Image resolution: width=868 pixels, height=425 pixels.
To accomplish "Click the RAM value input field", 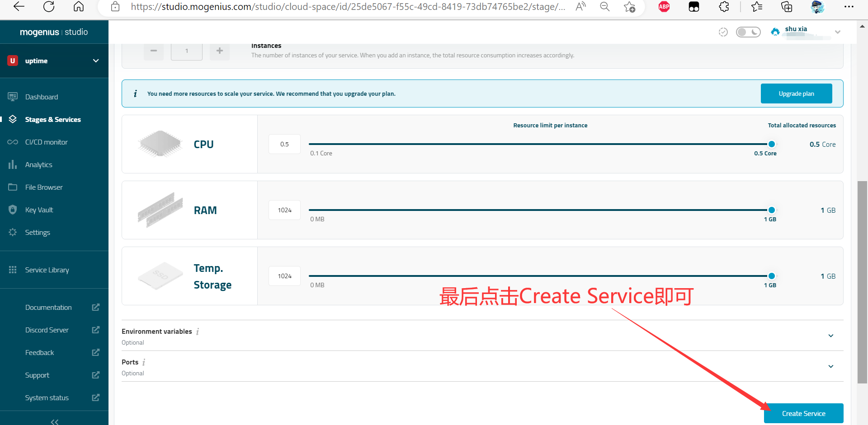I will click(284, 210).
